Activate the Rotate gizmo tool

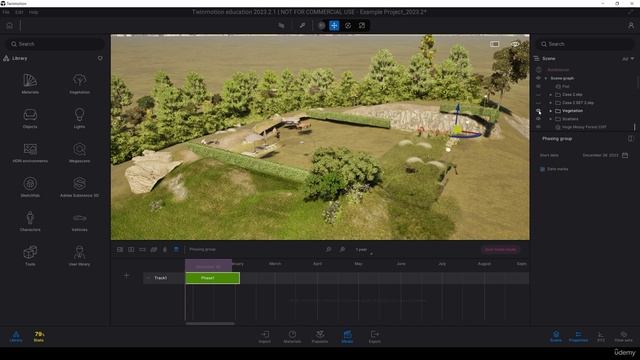point(348,25)
